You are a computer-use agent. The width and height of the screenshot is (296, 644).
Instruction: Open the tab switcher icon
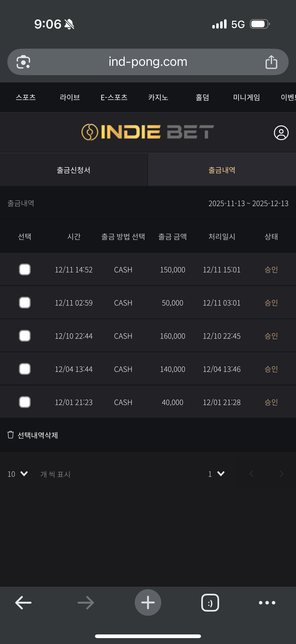[210, 602]
